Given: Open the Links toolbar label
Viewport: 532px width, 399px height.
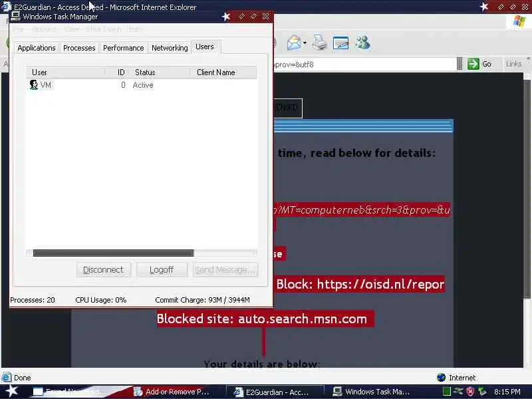Looking at the screenshot, I should pos(513,64).
